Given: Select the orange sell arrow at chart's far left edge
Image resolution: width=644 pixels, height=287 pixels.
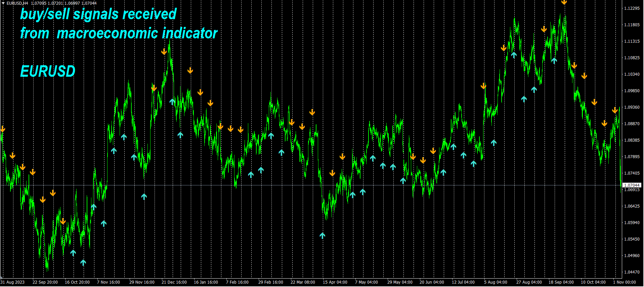Looking at the screenshot, I should 3,129.
